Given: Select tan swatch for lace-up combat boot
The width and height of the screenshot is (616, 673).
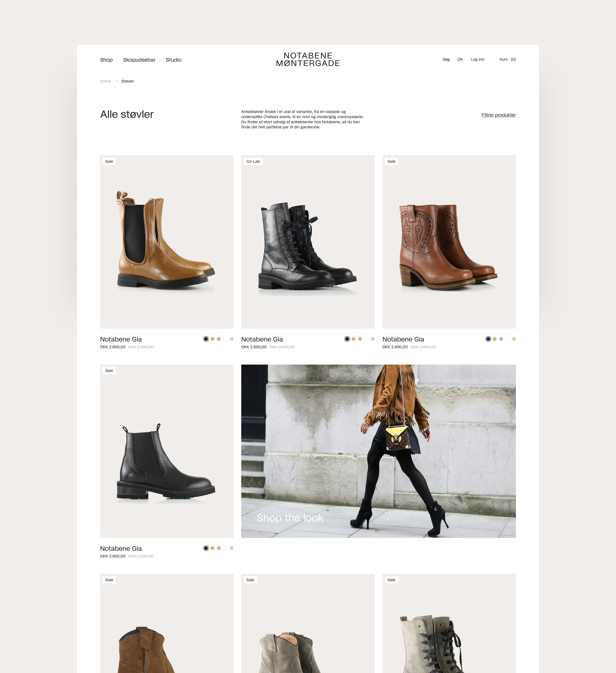Looking at the screenshot, I should 353,339.
